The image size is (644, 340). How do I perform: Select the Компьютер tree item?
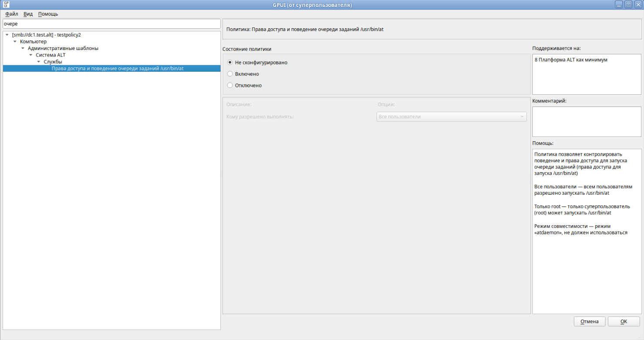click(33, 41)
